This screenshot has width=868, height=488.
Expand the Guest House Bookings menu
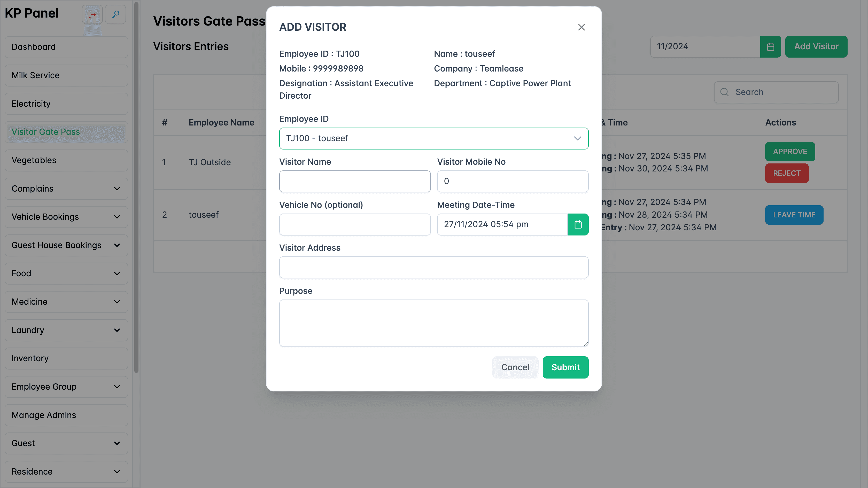pyautogui.click(x=117, y=245)
